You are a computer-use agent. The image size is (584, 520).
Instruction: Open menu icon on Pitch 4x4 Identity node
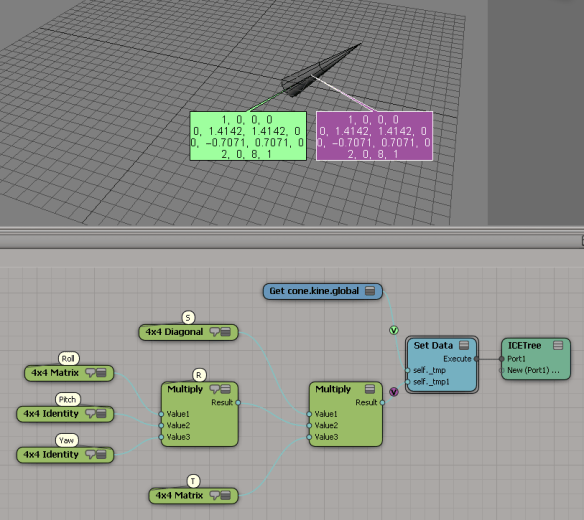(101, 414)
